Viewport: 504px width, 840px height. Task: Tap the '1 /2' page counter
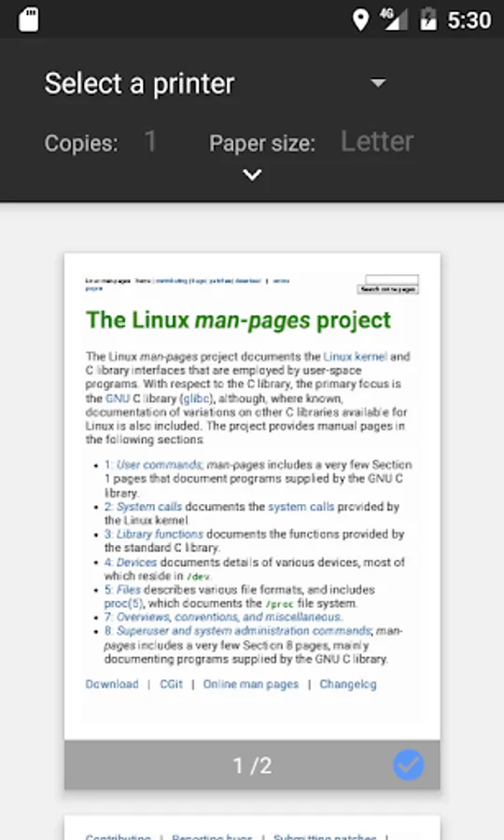click(x=252, y=765)
